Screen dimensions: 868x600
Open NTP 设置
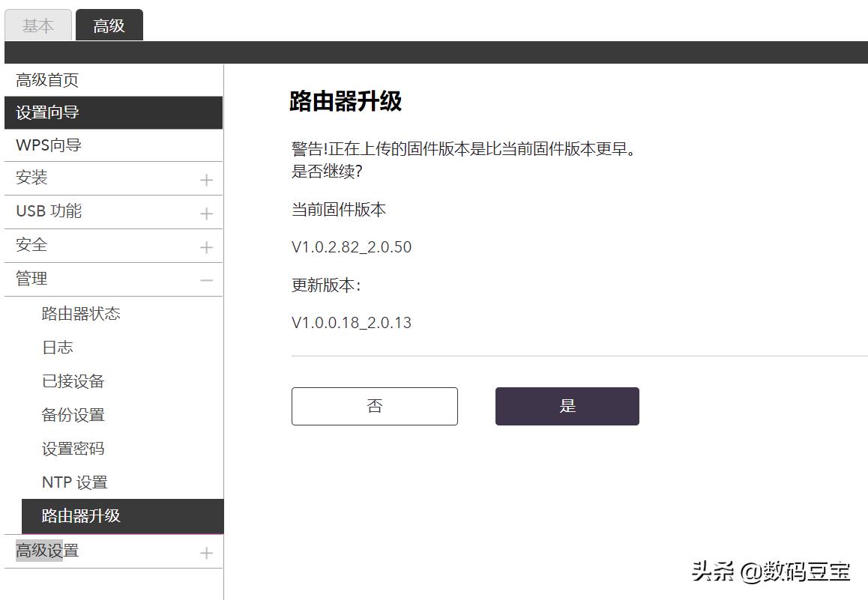pos(73,482)
